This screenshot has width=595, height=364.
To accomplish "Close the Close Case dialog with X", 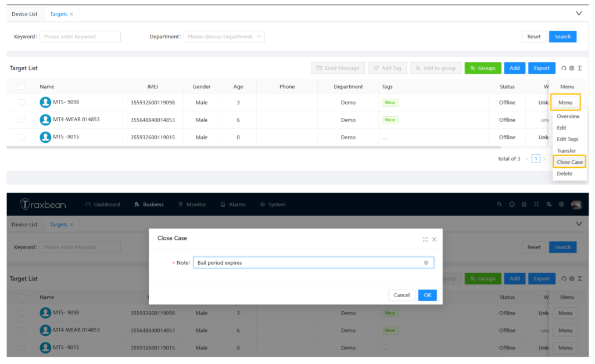I will click(434, 239).
